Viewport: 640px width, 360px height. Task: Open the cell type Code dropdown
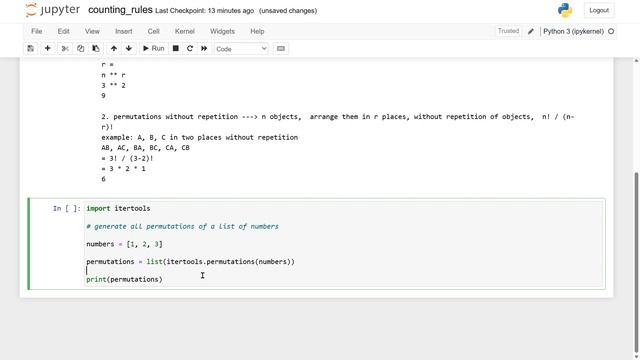241,49
